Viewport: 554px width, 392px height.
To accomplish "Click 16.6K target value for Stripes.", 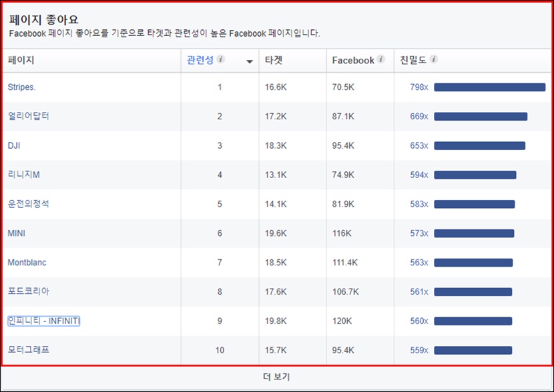I will (x=276, y=87).
